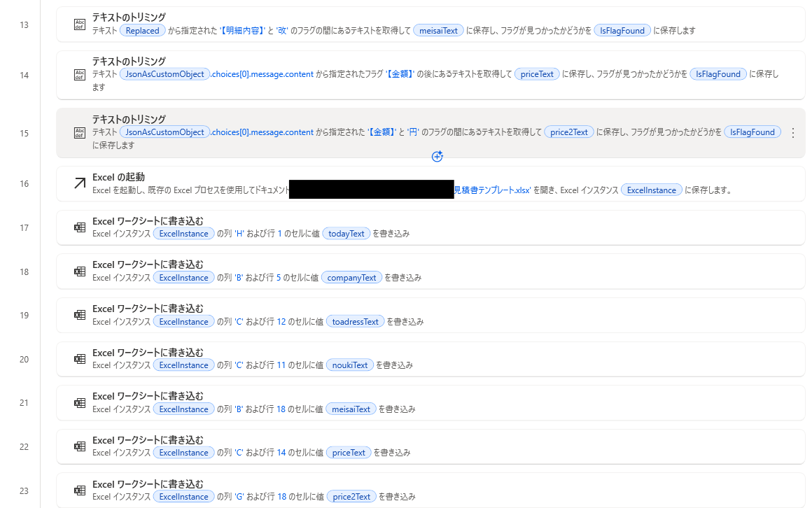The image size is (812, 508).
Task: Select the todayText variable in step 17
Action: pyautogui.click(x=346, y=234)
